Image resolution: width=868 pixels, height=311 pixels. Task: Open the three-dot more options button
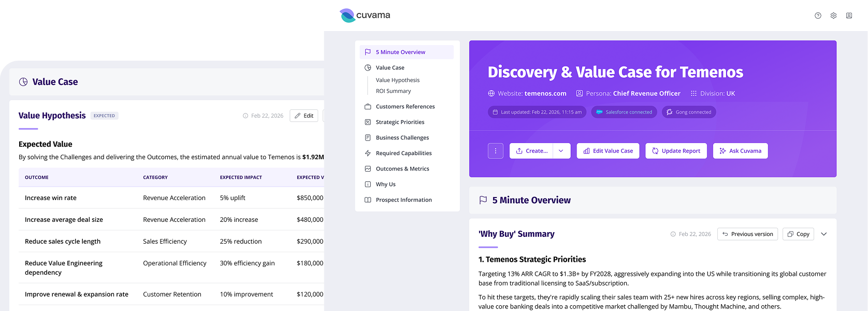[496, 151]
